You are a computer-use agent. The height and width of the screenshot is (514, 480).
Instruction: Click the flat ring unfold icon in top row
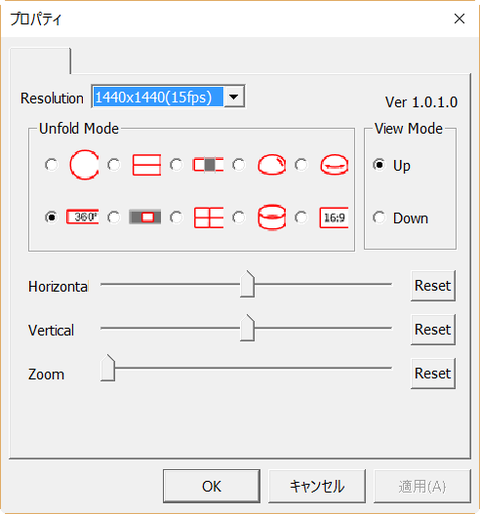334,165
